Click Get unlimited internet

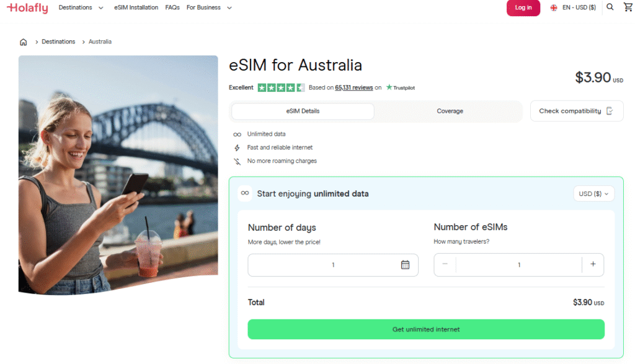[426, 329]
